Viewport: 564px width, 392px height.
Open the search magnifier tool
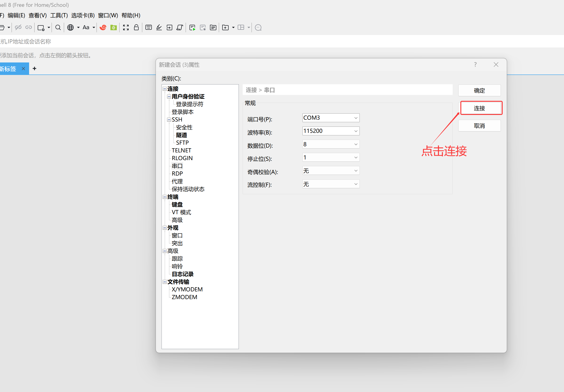58,27
